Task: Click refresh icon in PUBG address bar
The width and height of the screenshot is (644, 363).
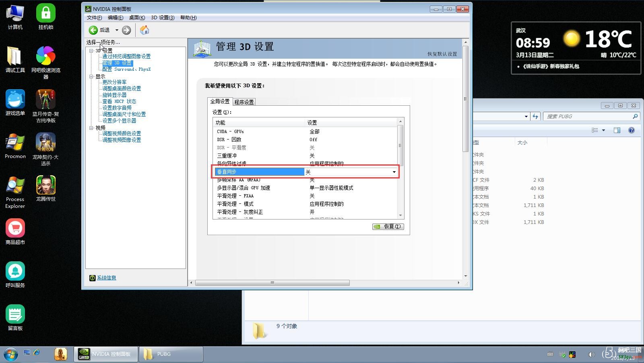Action: 535,117
